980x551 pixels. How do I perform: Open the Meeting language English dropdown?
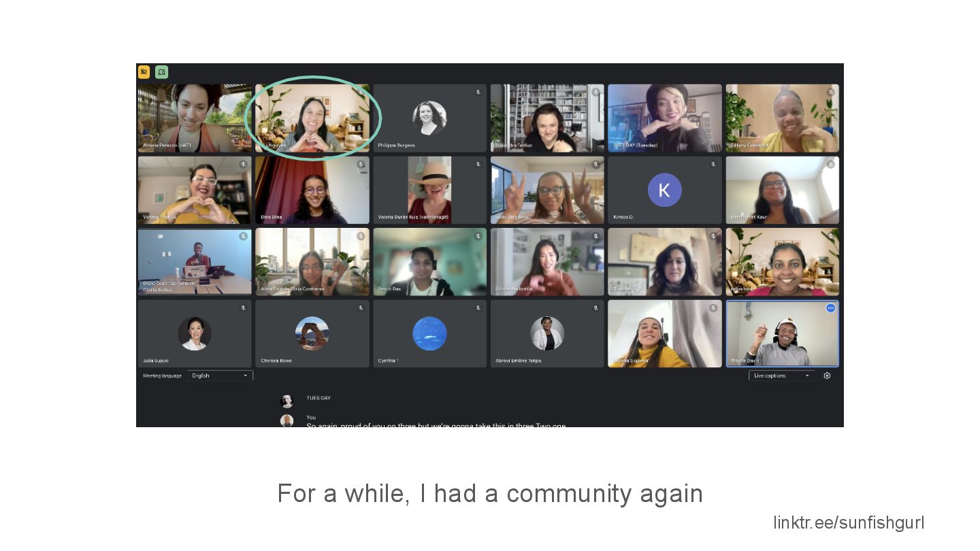[x=220, y=375]
